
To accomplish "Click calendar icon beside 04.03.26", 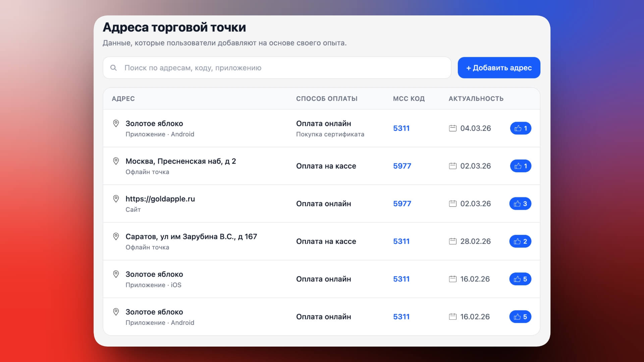I will pyautogui.click(x=452, y=128).
